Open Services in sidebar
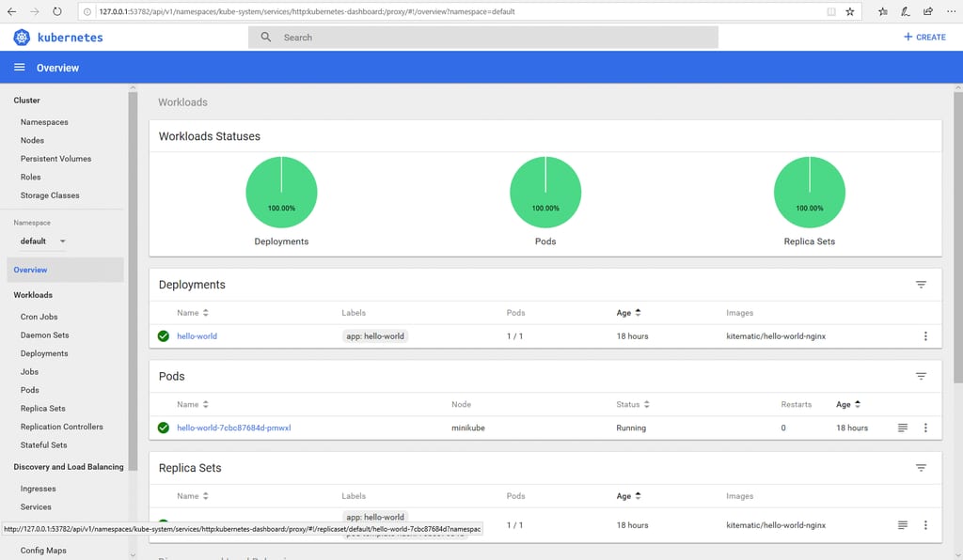 click(x=36, y=507)
